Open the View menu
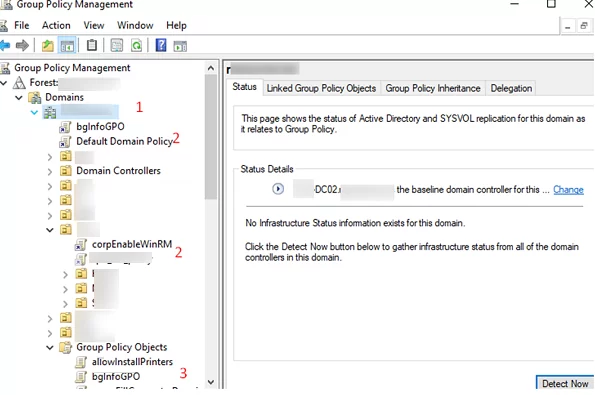 point(94,25)
